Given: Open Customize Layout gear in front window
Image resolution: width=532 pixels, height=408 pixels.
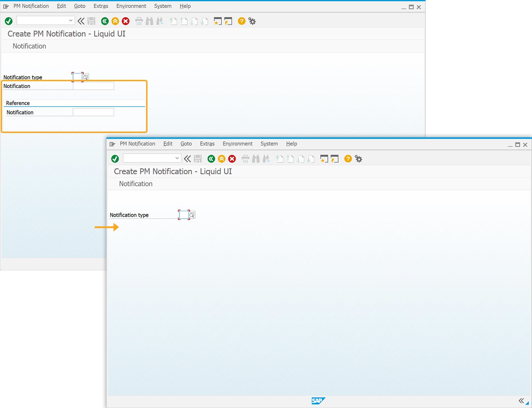Looking at the screenshot, I should (x=359, y=159).
